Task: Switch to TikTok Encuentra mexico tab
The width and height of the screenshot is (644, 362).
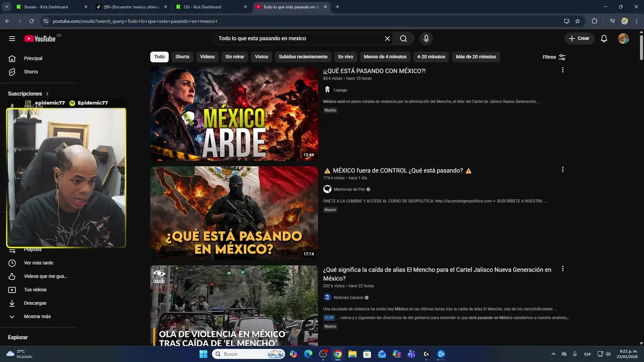Action: click(x=132, y=7)
